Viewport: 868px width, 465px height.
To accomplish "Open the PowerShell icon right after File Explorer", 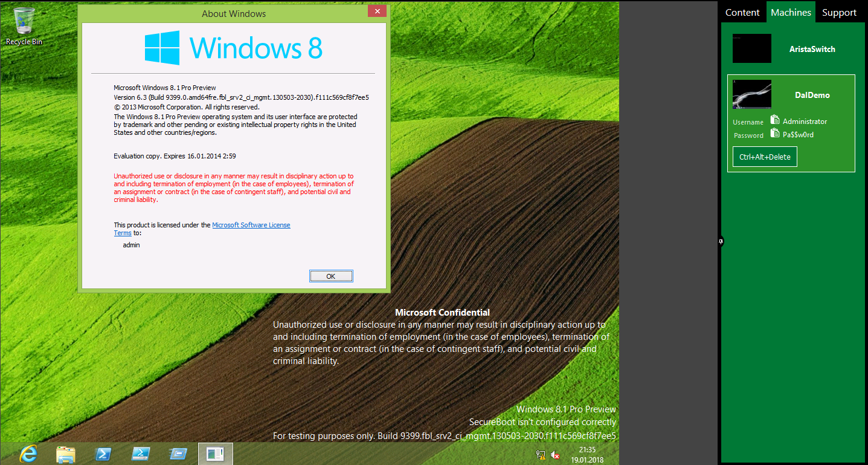I will [x=103, y=454].
